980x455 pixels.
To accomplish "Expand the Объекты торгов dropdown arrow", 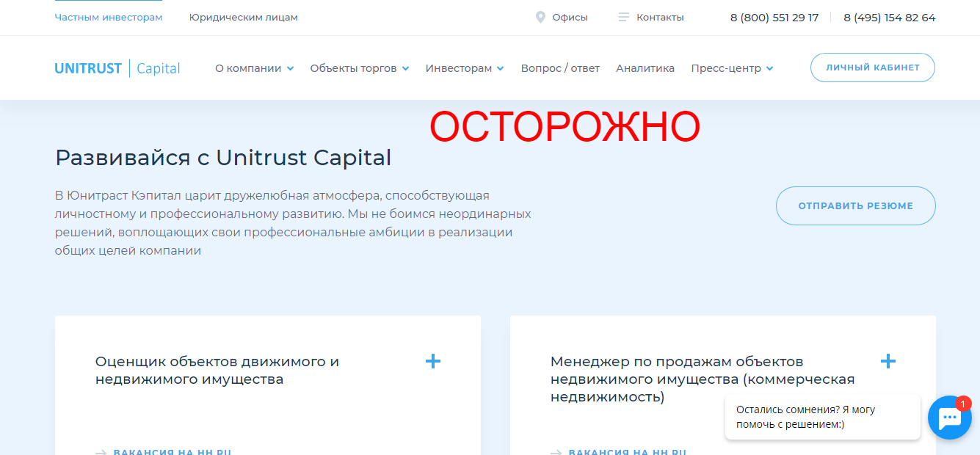I will 406,68.
